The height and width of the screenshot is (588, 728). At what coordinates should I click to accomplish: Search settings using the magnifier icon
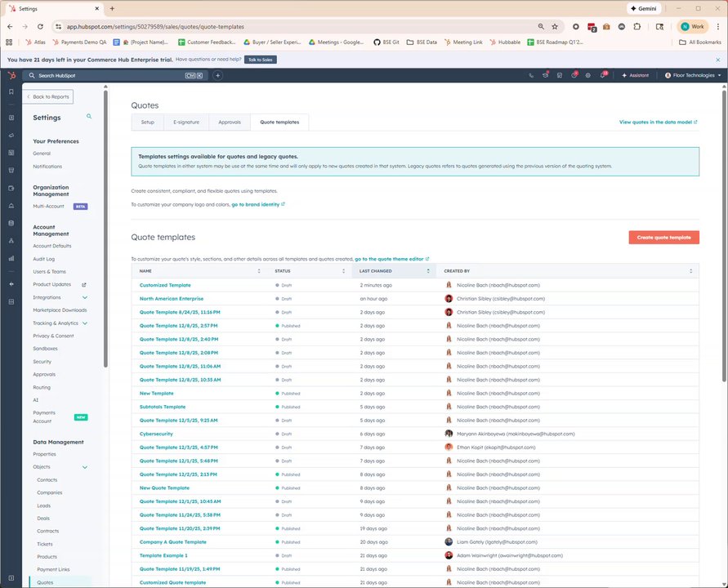click(x=89, y=117)
